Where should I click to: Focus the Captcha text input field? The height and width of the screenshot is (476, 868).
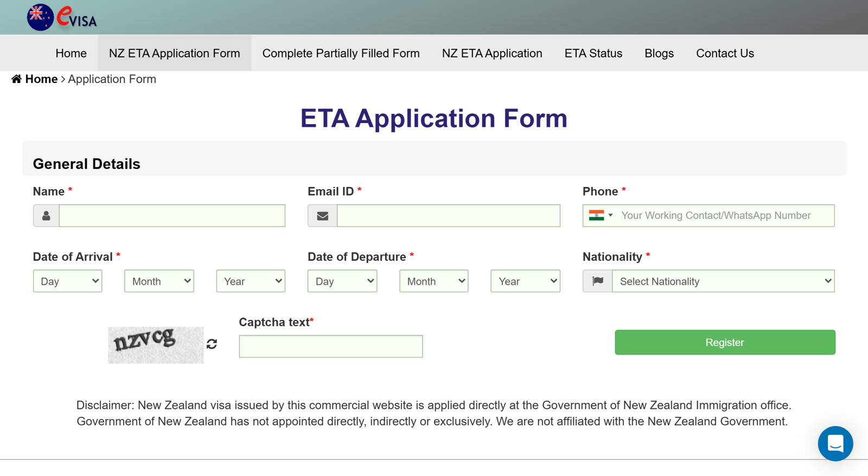tap(330, 346)
